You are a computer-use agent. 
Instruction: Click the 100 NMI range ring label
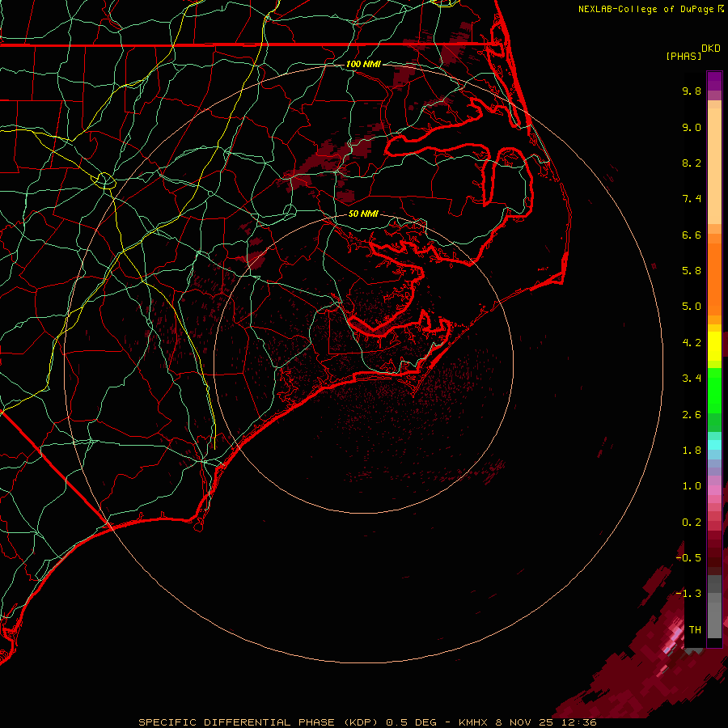(363, 64)
